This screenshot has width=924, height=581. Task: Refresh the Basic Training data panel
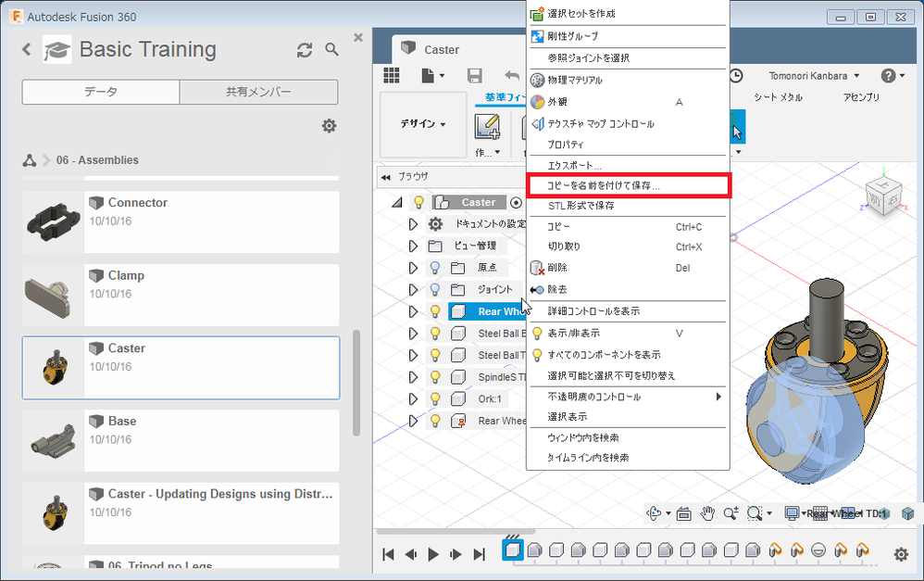pyautogui.click(x=304, y=50)
